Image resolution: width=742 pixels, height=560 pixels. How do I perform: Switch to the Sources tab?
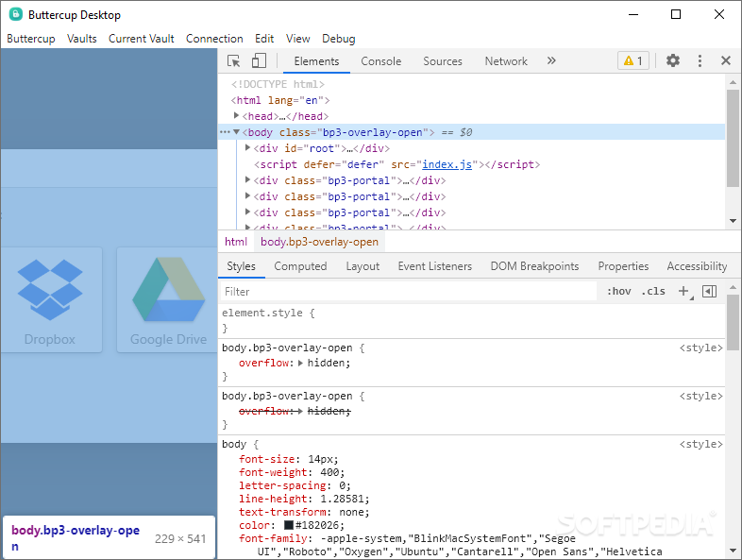click(443, 61)
